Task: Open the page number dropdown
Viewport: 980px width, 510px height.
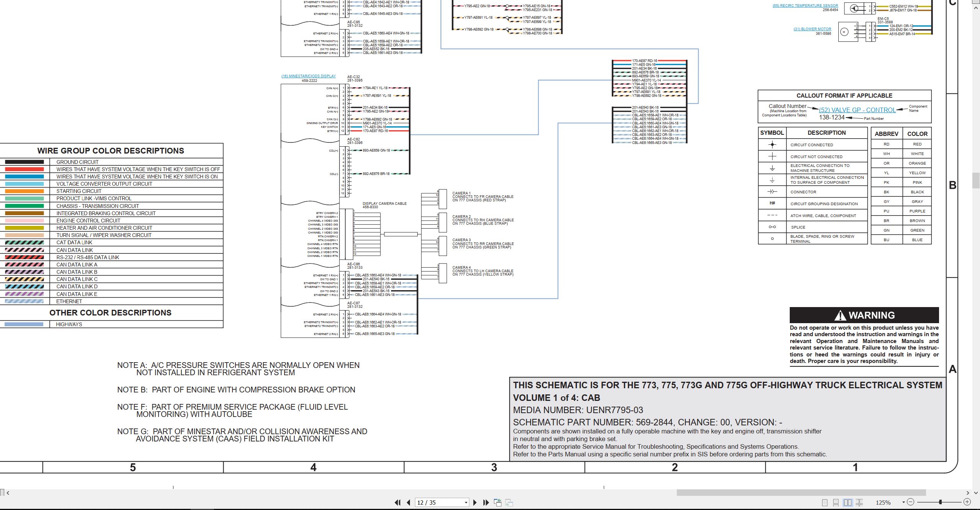Action: 466,503
